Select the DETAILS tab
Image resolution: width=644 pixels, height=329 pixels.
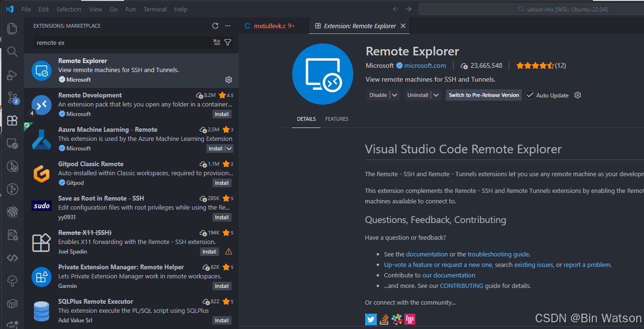click(x=306, y=119)
